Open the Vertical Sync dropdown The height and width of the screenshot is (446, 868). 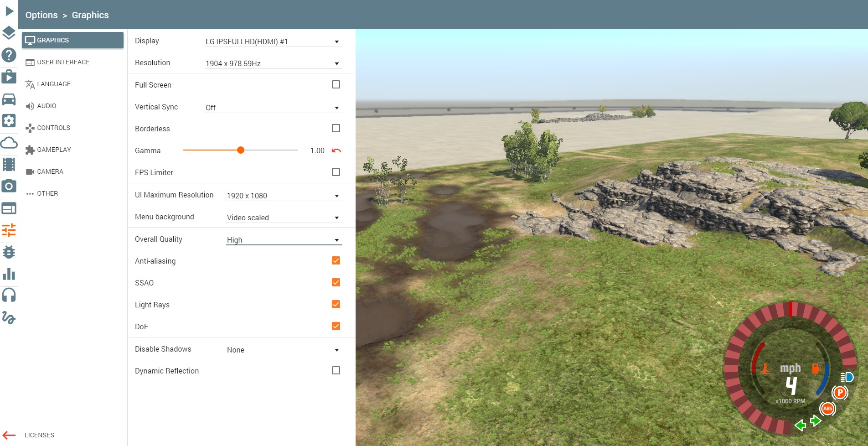(x=273, y=108)
